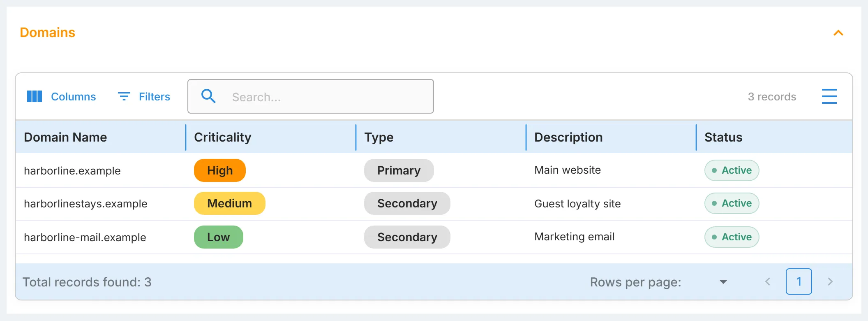Click the Primary type badge

click(399, 170)
